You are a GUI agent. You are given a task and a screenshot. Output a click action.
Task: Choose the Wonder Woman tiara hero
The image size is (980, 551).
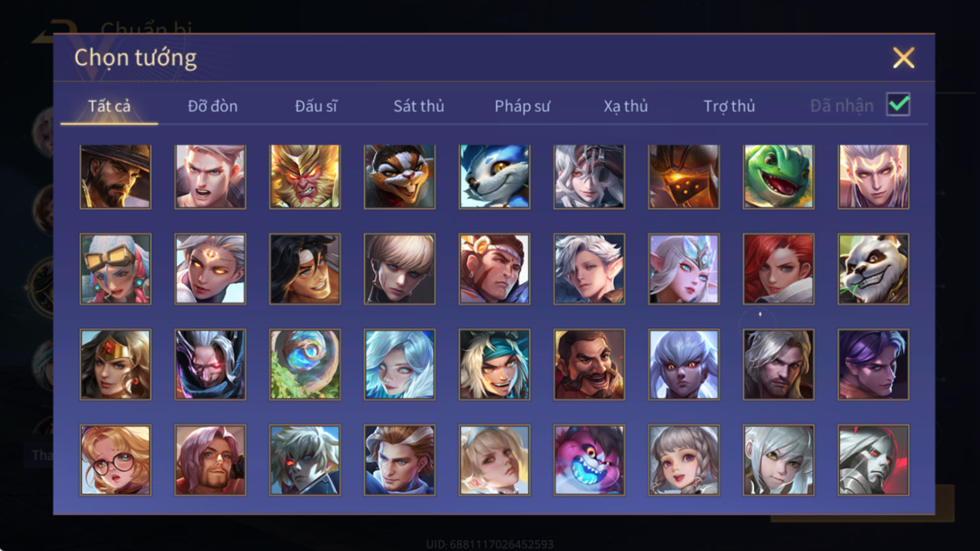115,364
